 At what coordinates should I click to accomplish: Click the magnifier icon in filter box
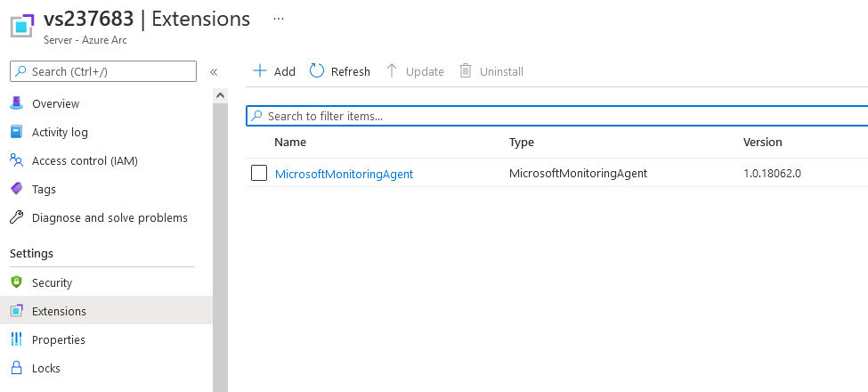pos(256,116)
